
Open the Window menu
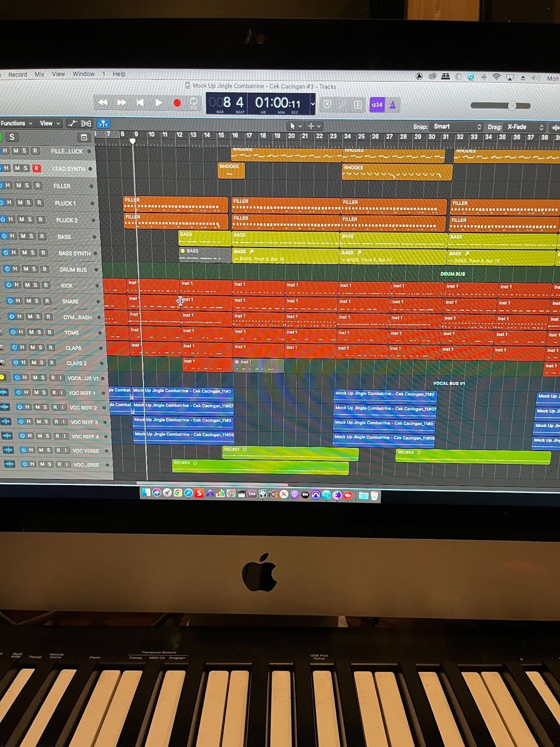84,74
